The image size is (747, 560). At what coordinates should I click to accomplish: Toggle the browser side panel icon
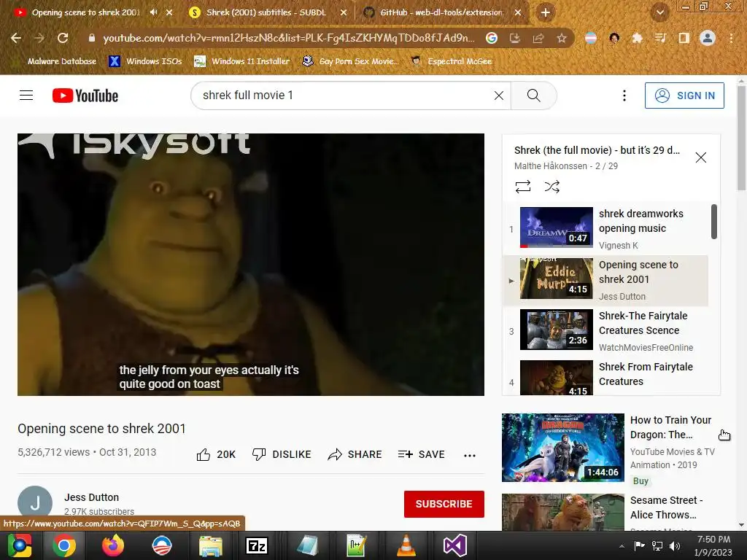[x=684, y=38]
